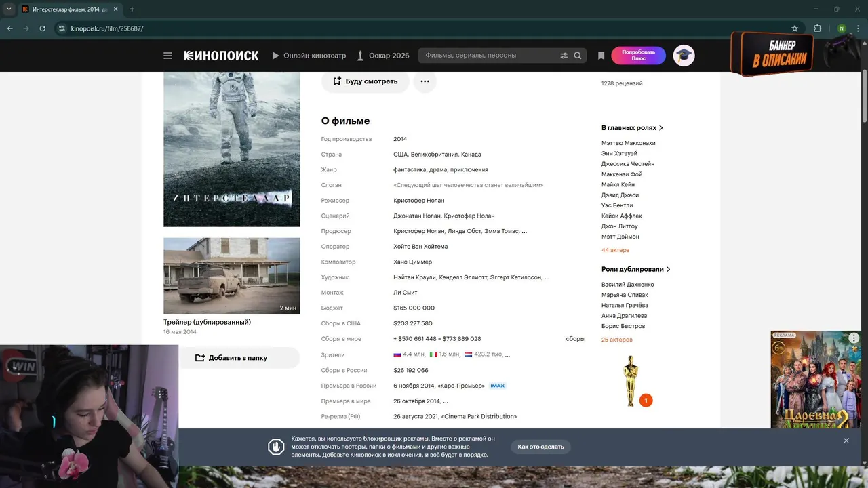Open Онлайн-кинотеатр in header
868x488 pixels.
(x=309, y=56)
